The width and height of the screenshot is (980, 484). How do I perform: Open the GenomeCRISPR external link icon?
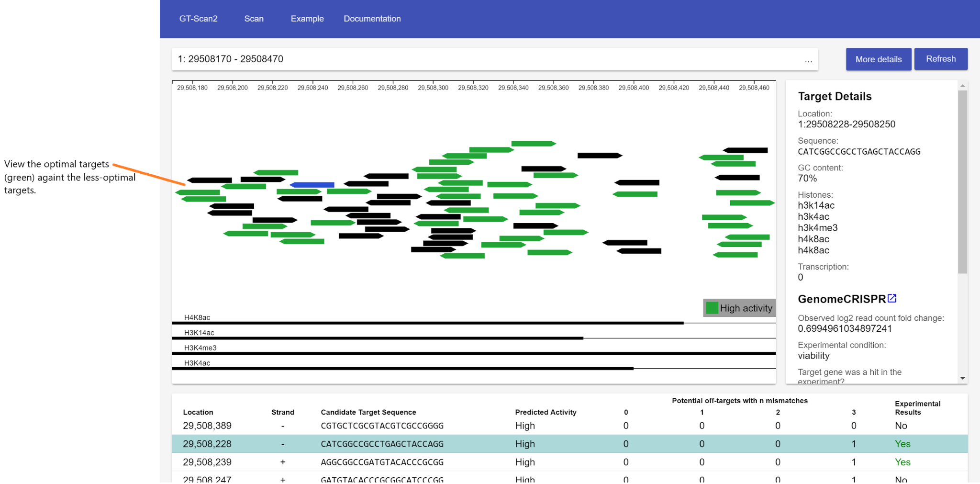(x=892, y=299)
